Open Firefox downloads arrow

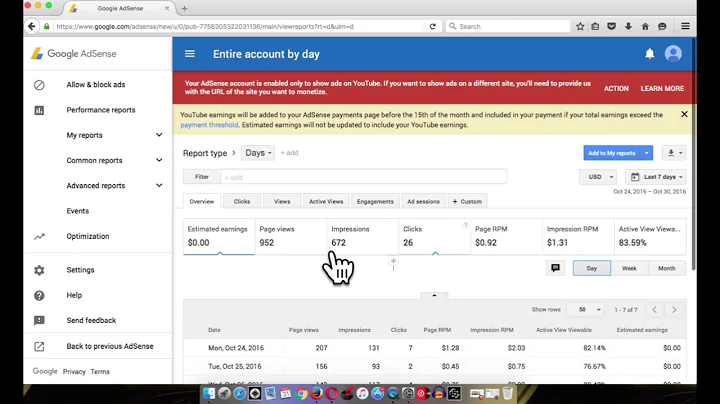click(628, 26)
